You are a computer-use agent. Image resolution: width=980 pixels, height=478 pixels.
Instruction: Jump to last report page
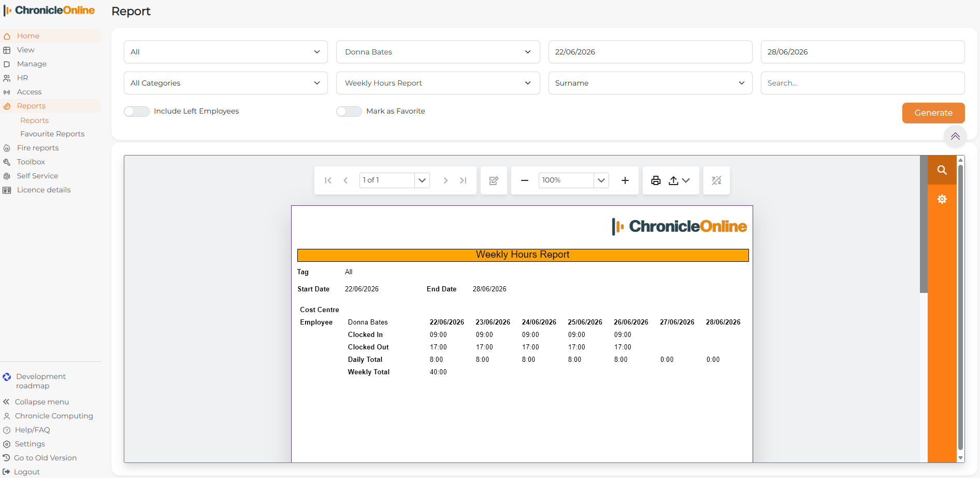point(463,180)
